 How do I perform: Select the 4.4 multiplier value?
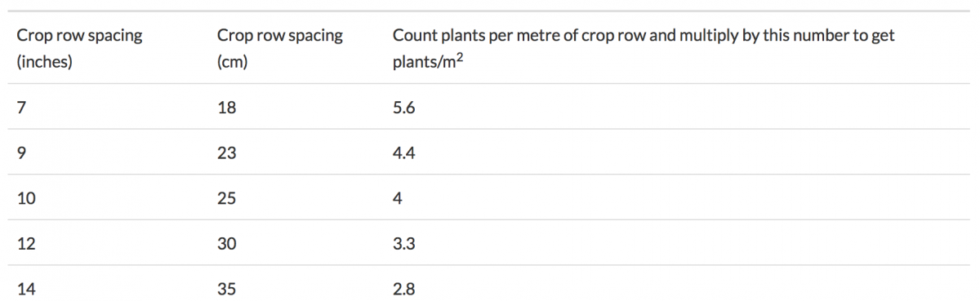[404, 152]
